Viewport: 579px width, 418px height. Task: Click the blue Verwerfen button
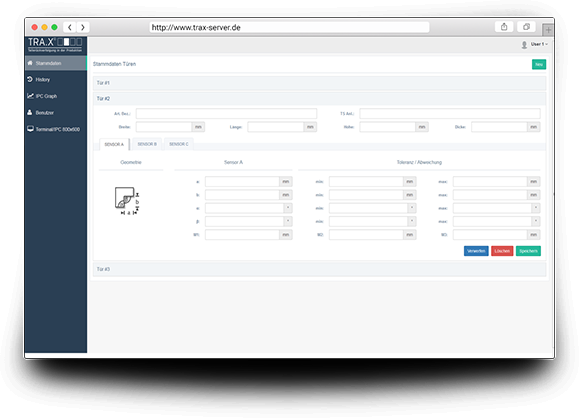click(x=476, y=251)
